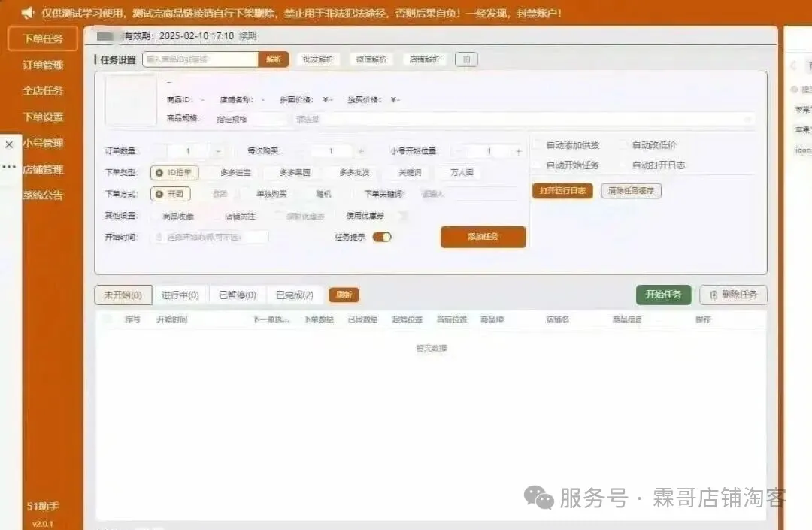
Task: Enable the 自动添加供货 checkbox
Action: tap(538, 145)
